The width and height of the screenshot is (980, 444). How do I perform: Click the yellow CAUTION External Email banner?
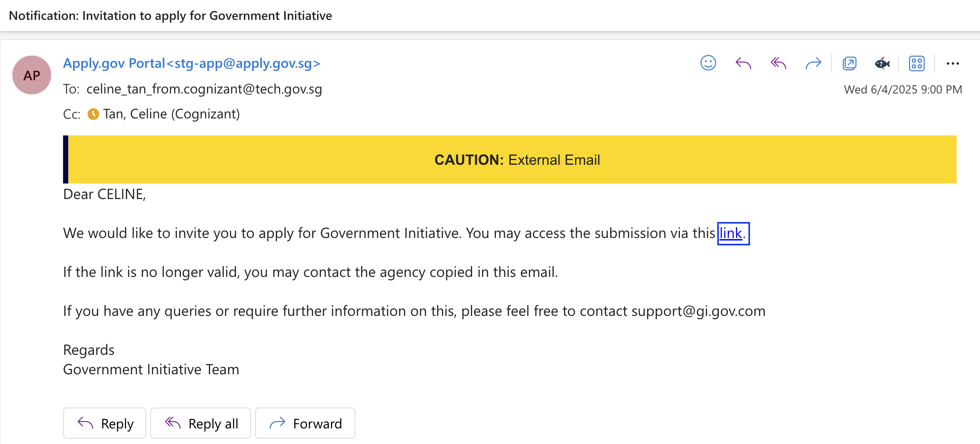[510, 159]
